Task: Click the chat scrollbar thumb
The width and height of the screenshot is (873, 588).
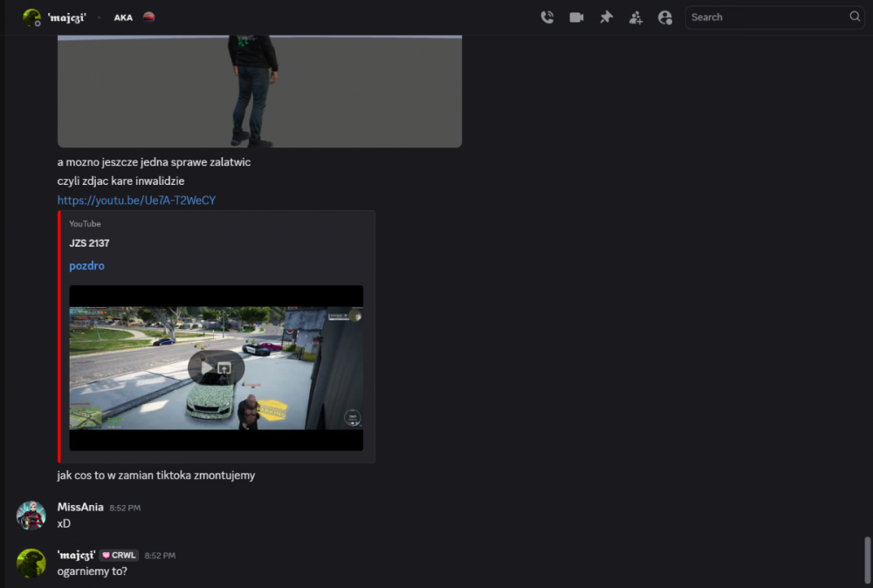Action: (x=867, y=559)
